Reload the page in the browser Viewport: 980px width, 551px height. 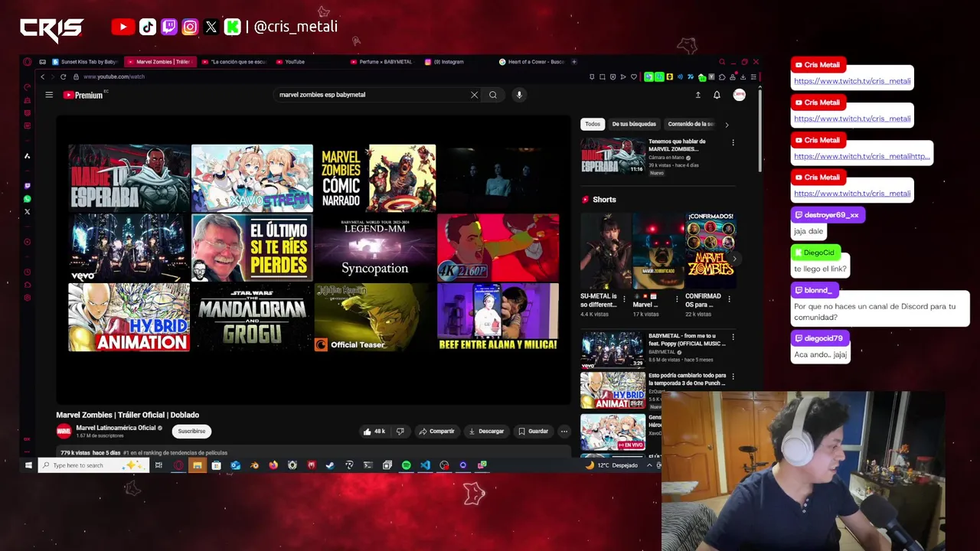(x=64, y=77)
